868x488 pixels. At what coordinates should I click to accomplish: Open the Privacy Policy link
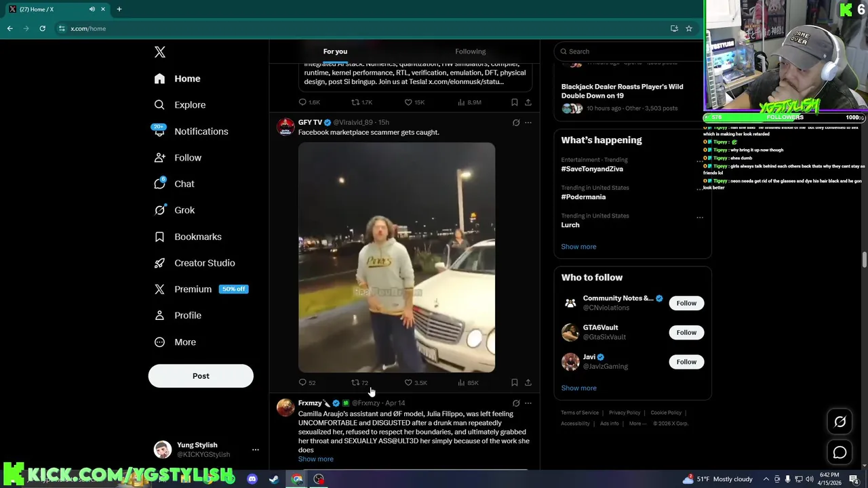625,413
